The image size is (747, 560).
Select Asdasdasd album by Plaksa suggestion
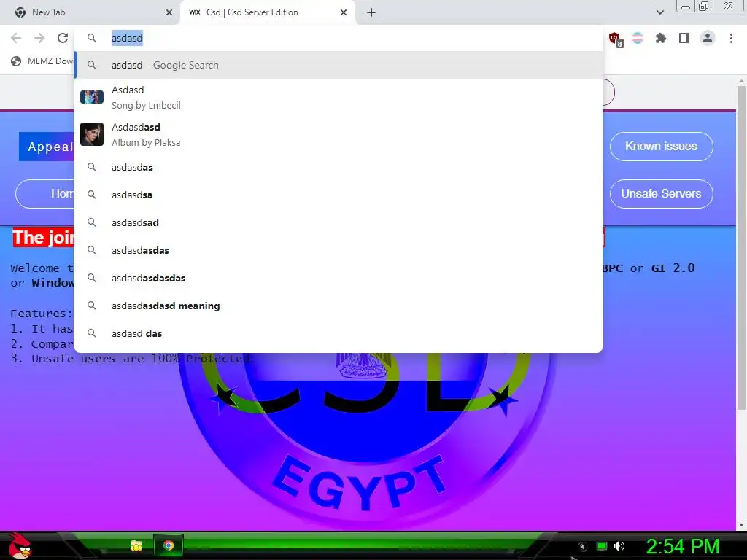click(338, 134)
